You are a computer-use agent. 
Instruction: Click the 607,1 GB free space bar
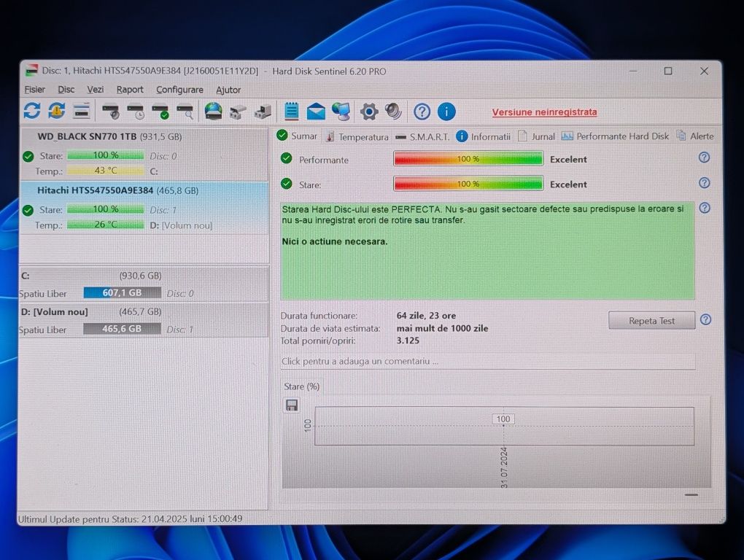pos(122,293)
